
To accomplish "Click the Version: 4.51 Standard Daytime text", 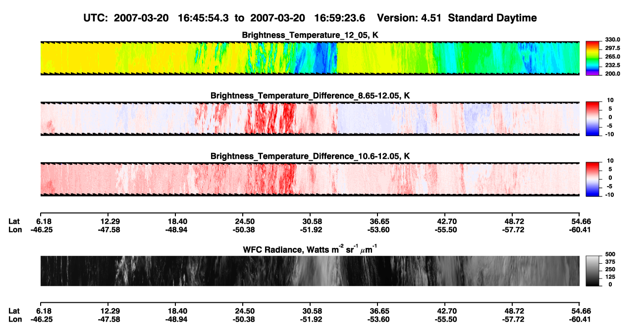I will click(457, 18).
